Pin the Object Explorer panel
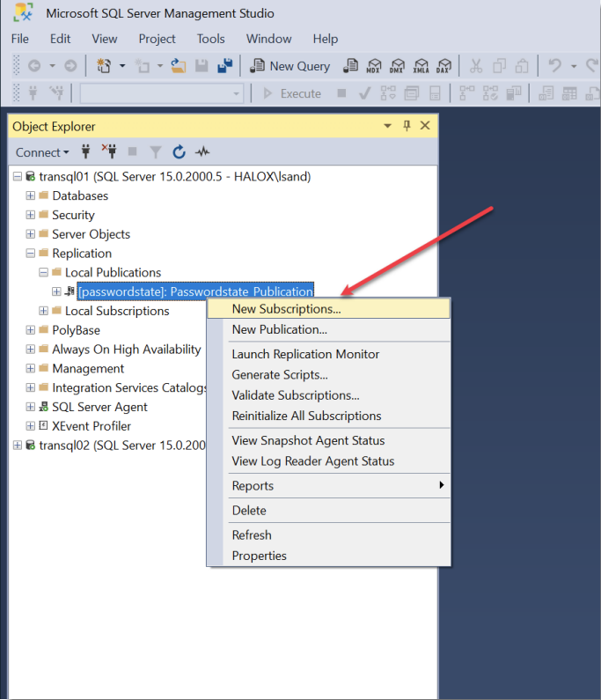Viewport: 601px width, 700px height. pos(407,126)
